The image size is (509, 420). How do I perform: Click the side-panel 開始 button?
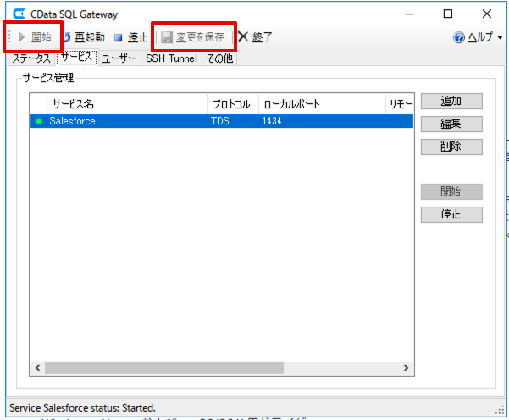click(451, 191)
